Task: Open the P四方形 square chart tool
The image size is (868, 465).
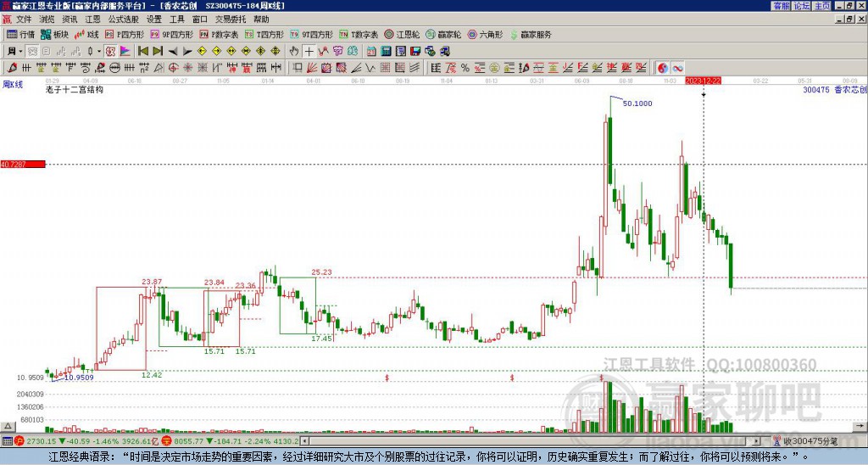Action: pos(125,35)
